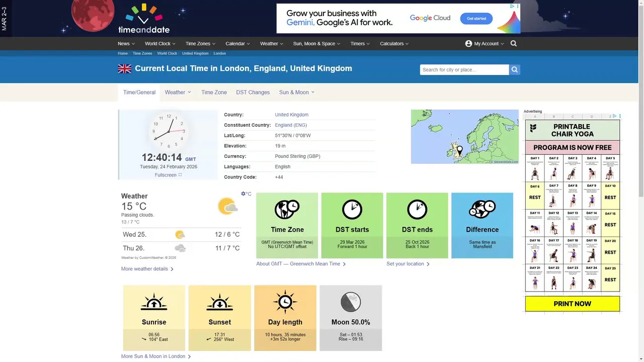Expand the My Account dropdown
Viewport: 644px width, 362px height.
click(485, 44)
